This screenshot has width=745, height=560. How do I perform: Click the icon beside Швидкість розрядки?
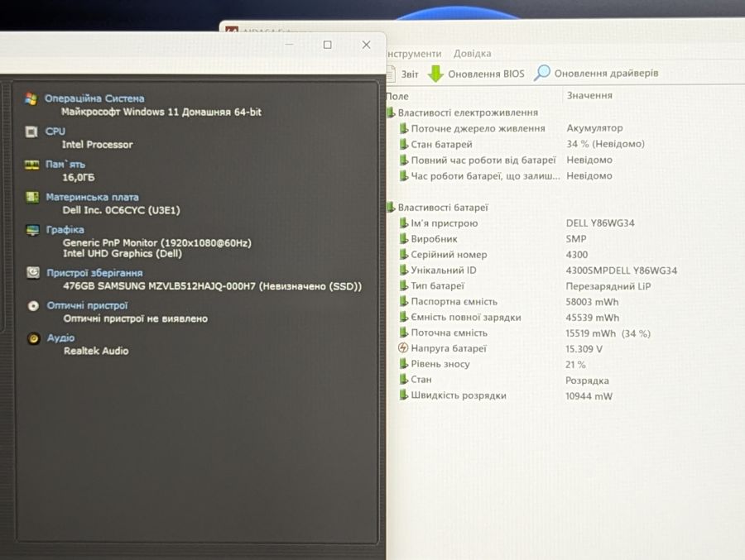404,395
